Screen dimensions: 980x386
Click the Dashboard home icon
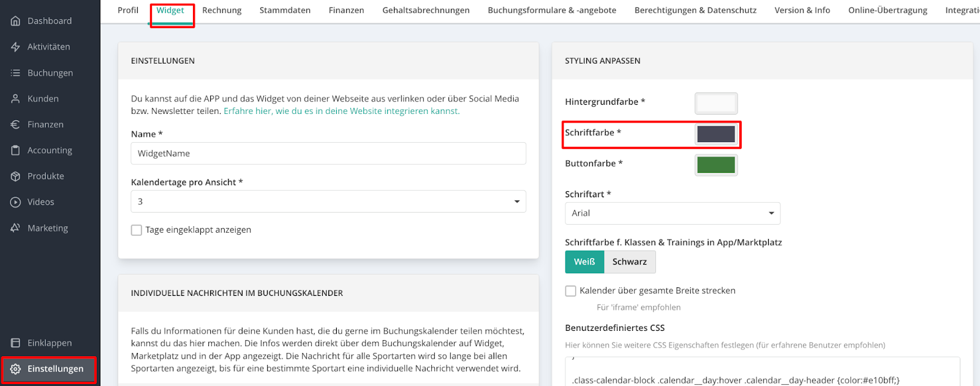tap(15, 21)
